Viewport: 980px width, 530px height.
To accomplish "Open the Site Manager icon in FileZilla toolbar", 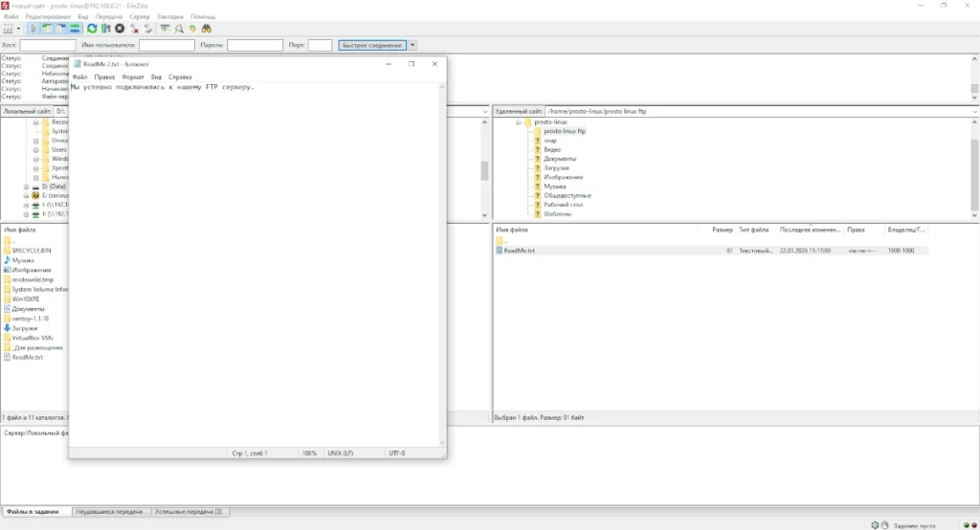I will pyautogui.click(x=8, y=29).
